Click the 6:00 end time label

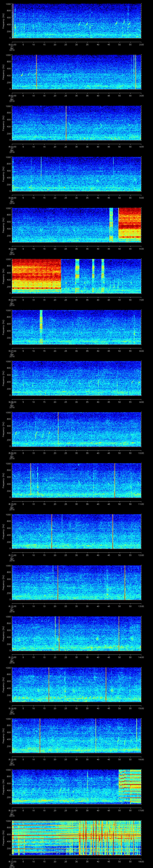coord(141,249)
